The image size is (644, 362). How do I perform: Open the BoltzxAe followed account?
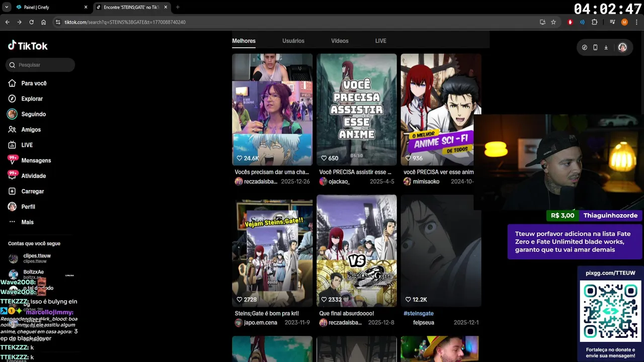(x=33, y=274)
